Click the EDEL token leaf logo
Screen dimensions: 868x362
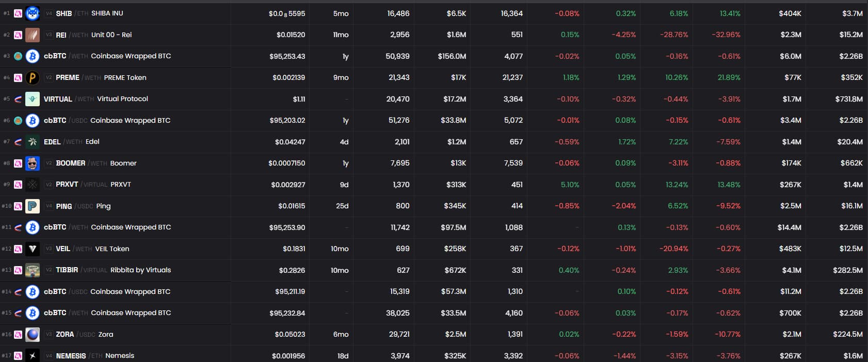tap(33, 142)
